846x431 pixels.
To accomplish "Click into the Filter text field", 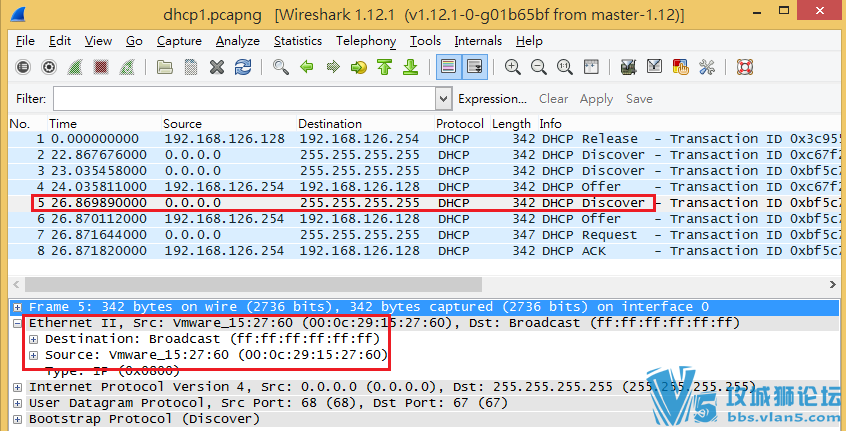I will [244, 99].
